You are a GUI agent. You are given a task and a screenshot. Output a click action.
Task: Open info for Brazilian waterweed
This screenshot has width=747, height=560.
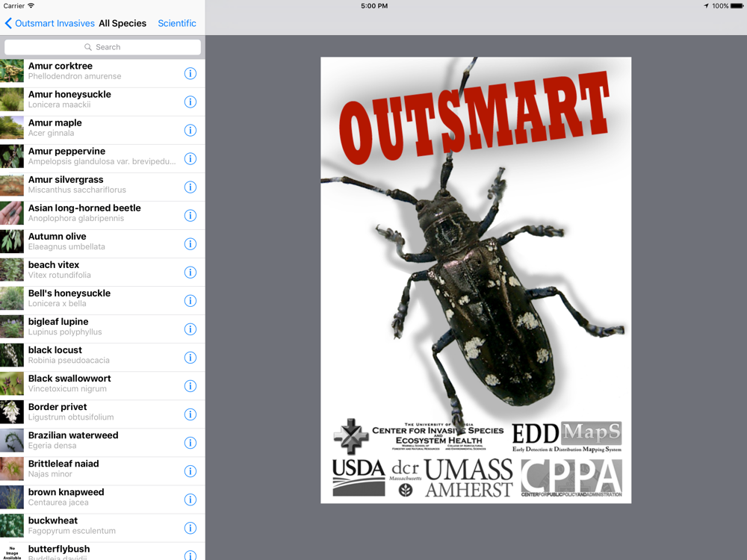pos(190,443)
